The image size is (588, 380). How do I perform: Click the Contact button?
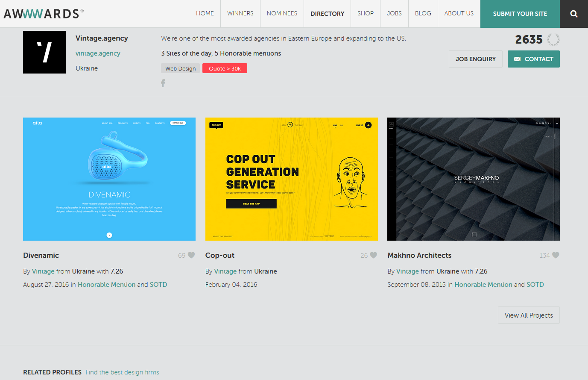[x=534, y=59]
